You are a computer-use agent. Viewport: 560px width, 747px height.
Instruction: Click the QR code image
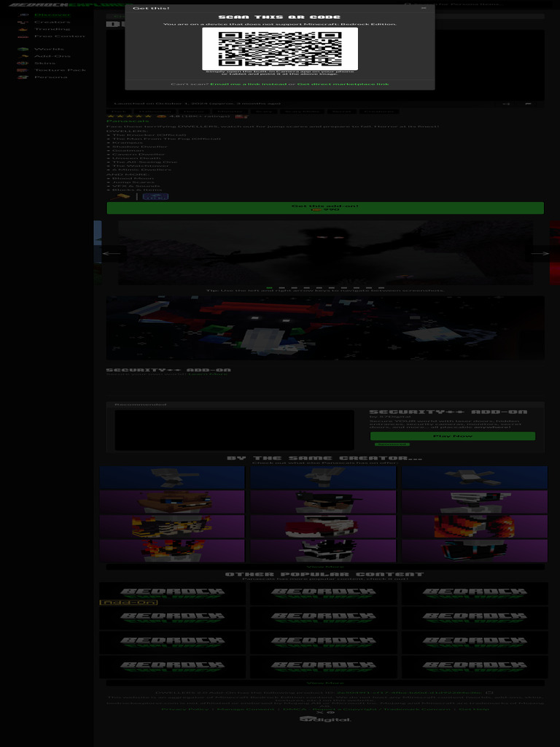coord(279,49)
